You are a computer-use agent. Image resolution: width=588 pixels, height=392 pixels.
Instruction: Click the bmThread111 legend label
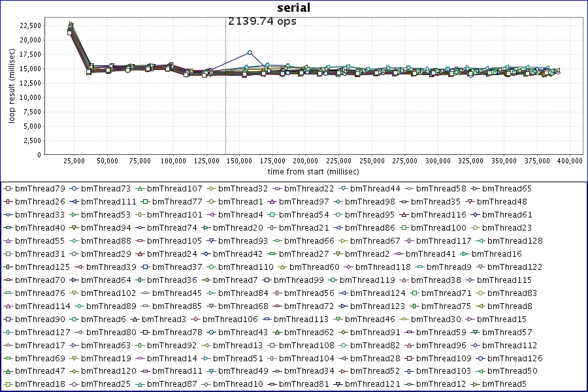click(x=108, y=202)
